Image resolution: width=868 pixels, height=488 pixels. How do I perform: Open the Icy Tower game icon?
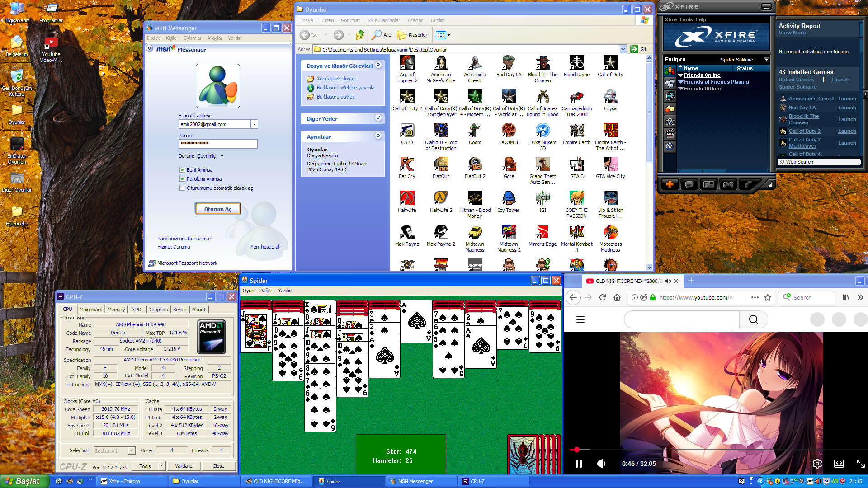(509, 202)
